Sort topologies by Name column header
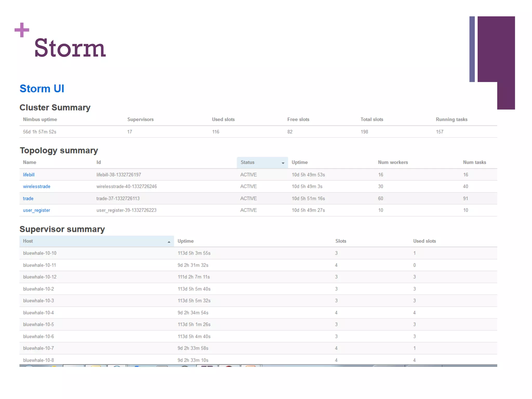The height and width of the screenshot is (399, 532). (x=29, y=162)
